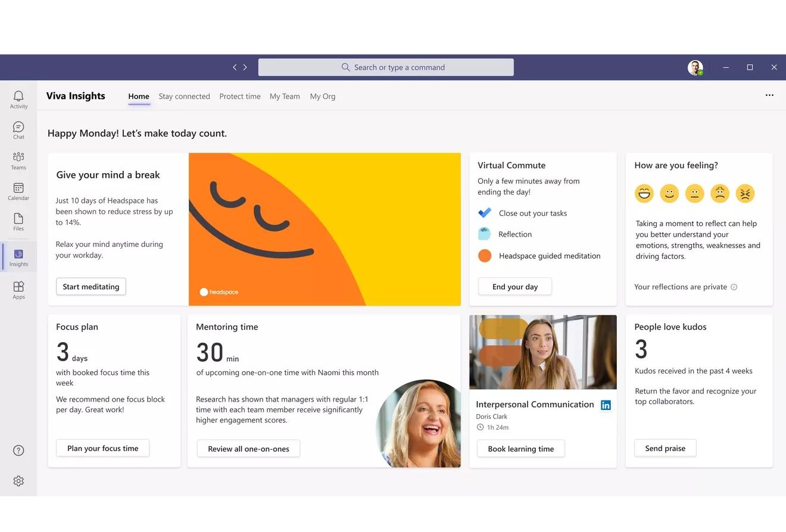786x532 pixels.
Task: Open the more options ellipsis menu
Action: 769,95
